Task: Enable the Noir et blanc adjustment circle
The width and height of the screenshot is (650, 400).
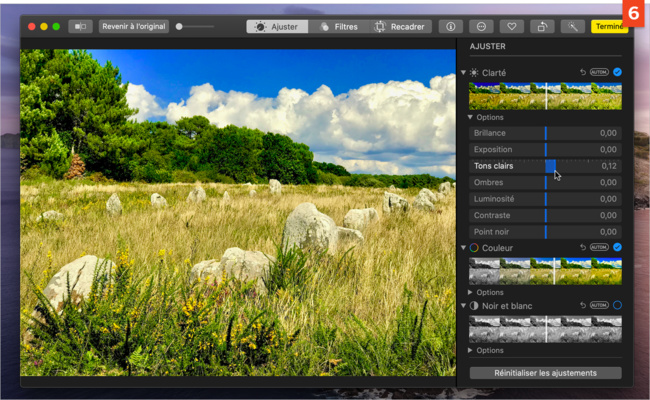Action: pyautogui.click(x=617, y=305)
